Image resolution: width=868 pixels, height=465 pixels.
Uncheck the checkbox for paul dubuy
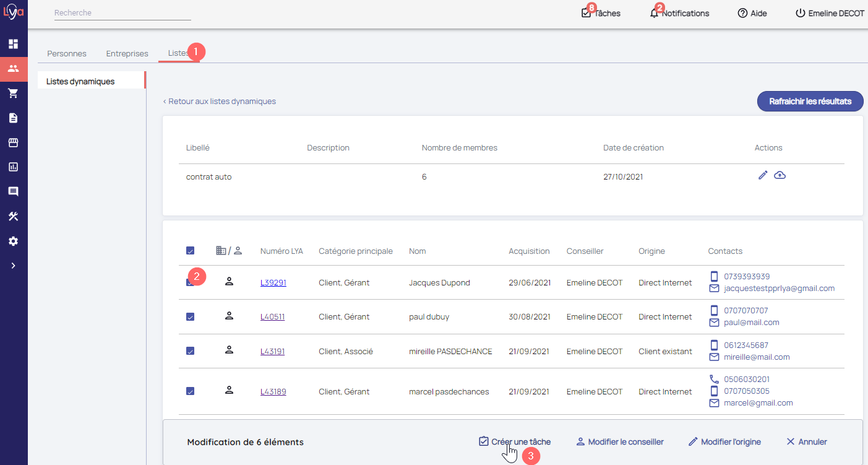coord(190,316)
